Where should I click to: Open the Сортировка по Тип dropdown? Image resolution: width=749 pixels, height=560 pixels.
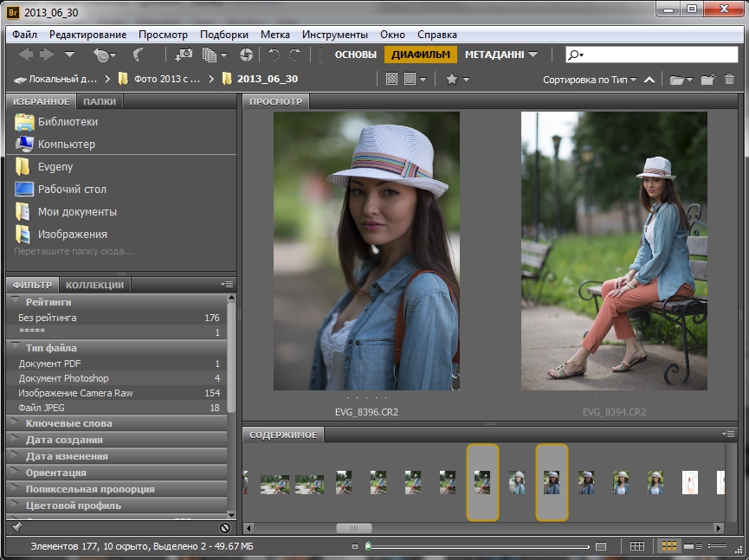590,80
